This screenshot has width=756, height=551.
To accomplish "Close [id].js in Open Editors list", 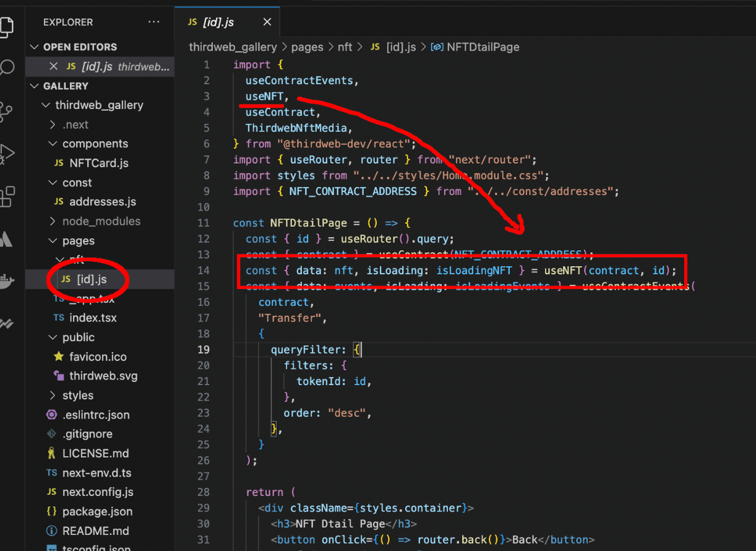I will [x=54, y=66].
